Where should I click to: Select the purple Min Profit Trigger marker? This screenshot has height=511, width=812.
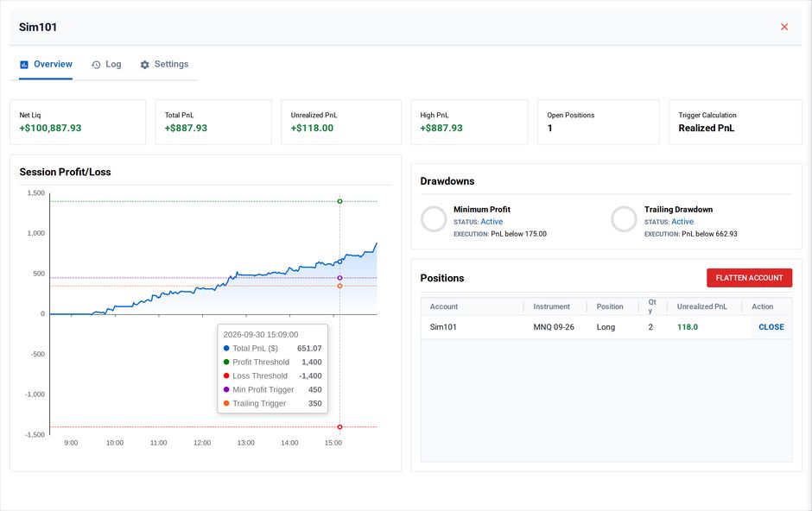click(x=339, y=278)
